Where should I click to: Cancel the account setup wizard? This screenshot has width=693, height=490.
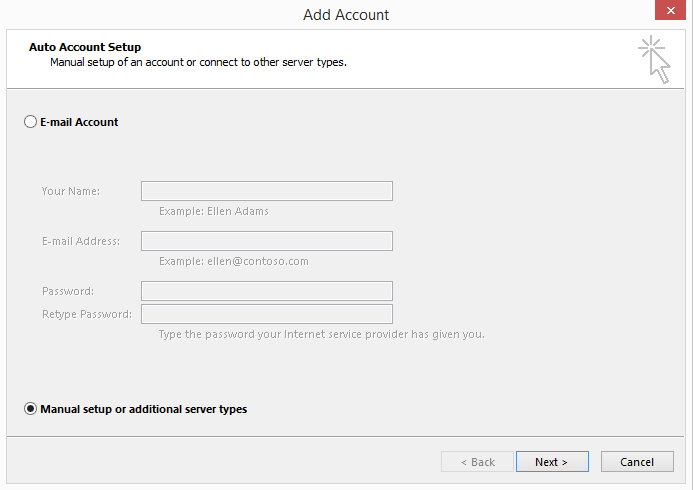click(x=637, y=462)
